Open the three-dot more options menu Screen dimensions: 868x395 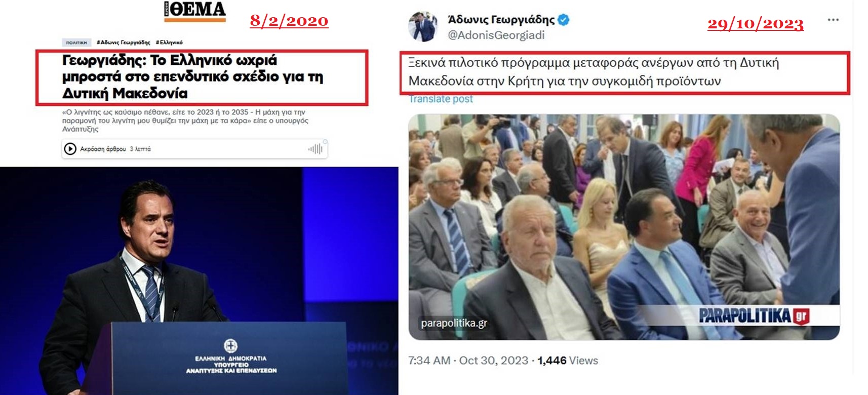pos(833,20)
